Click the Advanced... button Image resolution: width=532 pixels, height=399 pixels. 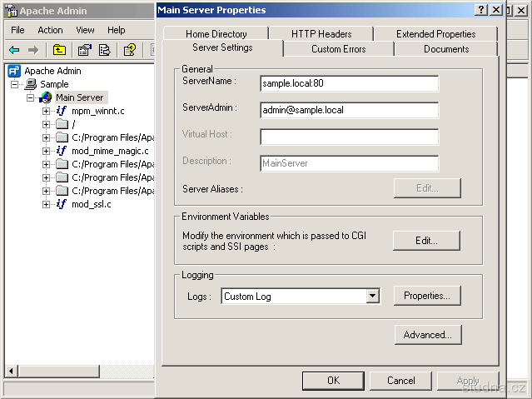click(x=427, y=335)
